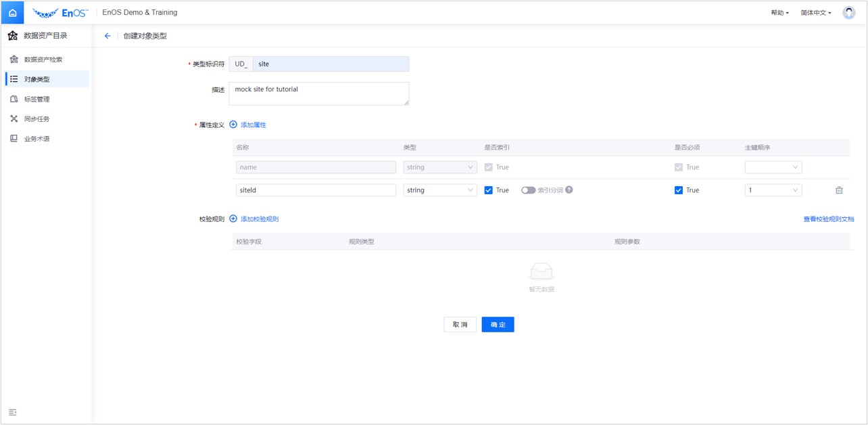This screenshot has width=868, height=425.
Task: Open the 简体中文 language dropdown
Action: click(x=815, y=12)
